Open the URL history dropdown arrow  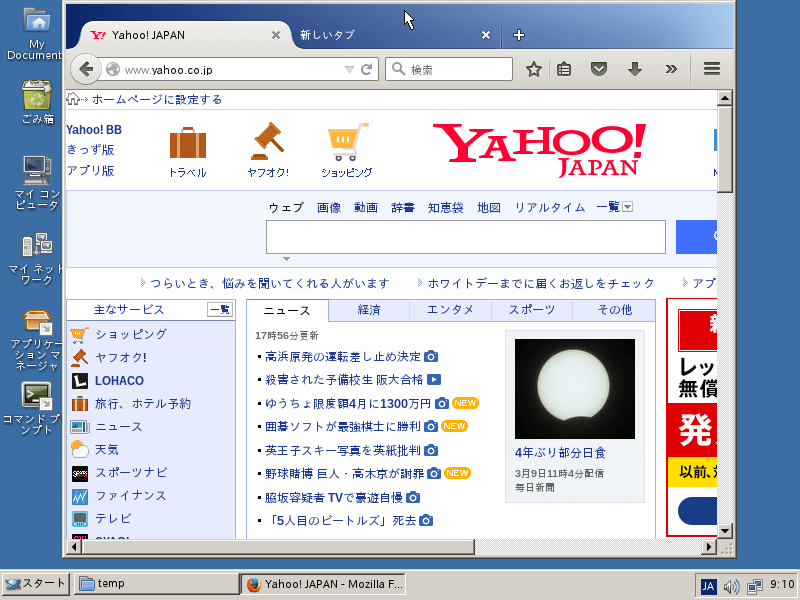pos(349,69)
